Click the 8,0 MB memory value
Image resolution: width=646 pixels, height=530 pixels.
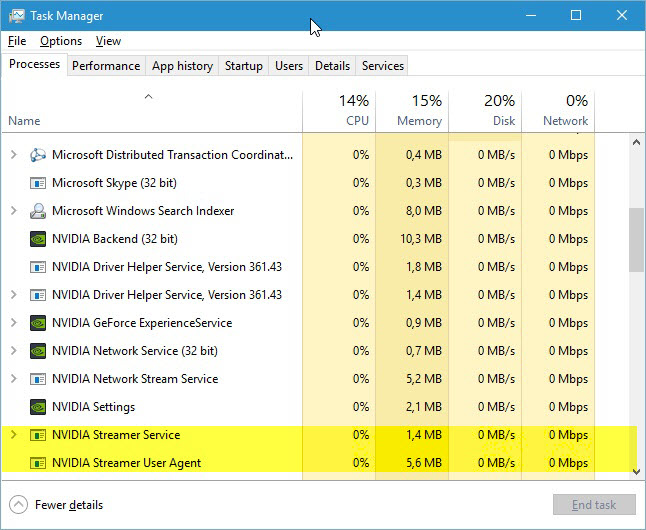(424, 211)
